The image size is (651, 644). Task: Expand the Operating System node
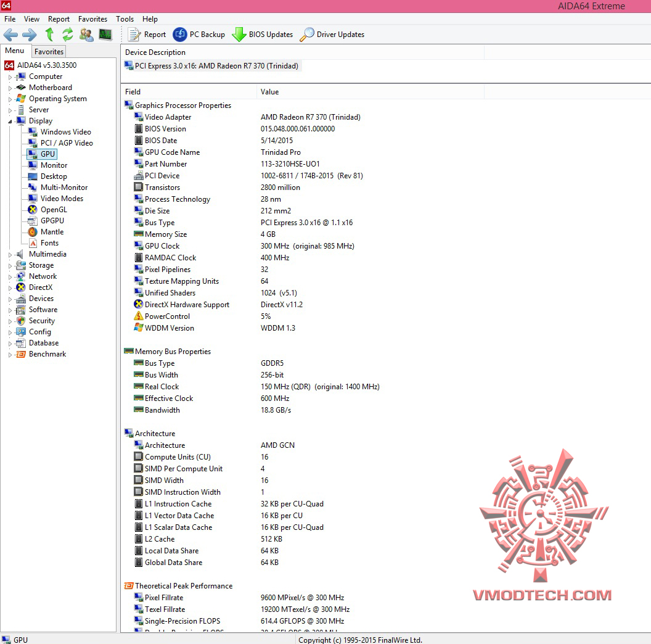click(x=10, y=99)
